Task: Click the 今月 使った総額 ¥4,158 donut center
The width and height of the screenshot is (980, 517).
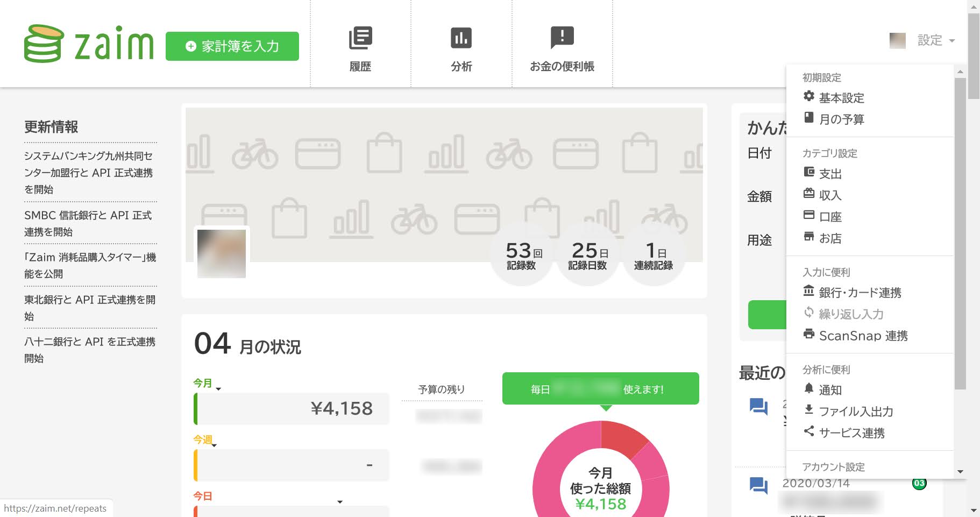Action: [601, 488]
